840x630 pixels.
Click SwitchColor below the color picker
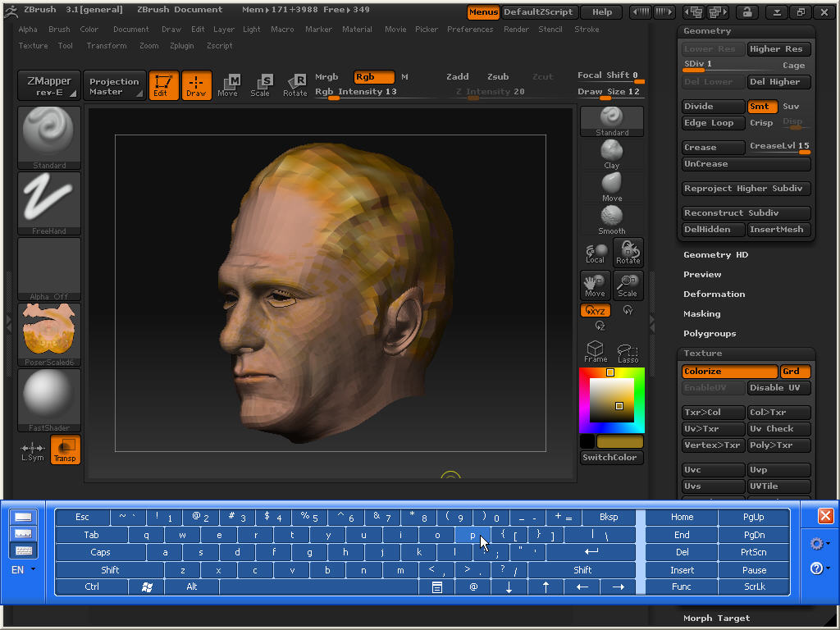[610, 457]
